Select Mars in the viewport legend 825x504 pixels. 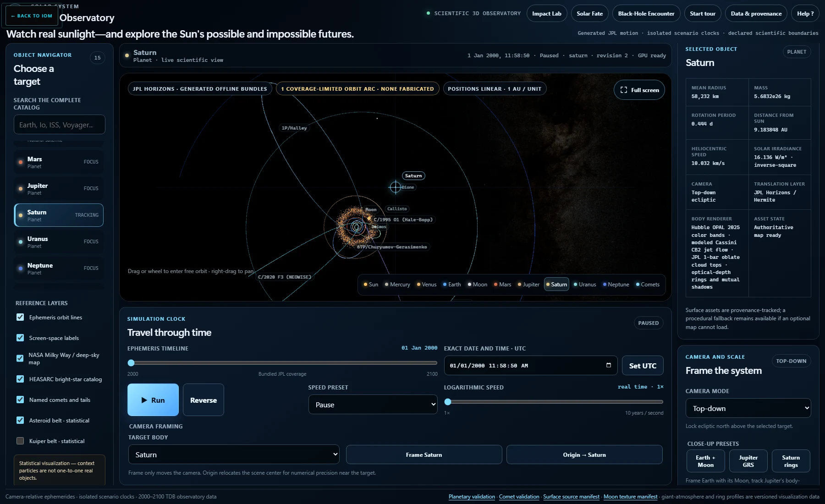point(502,285)
